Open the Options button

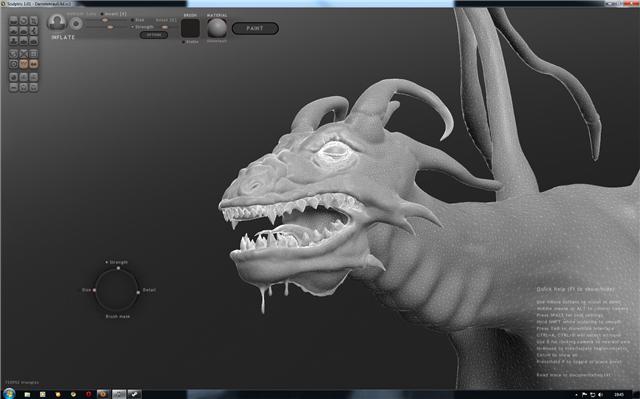153,35
